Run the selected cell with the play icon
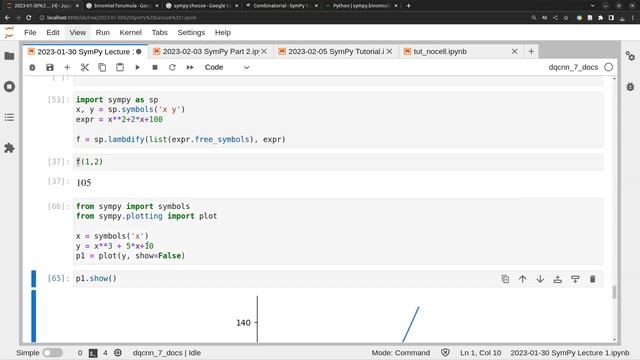This screenshot has height=360, width=640. (138, 67)
